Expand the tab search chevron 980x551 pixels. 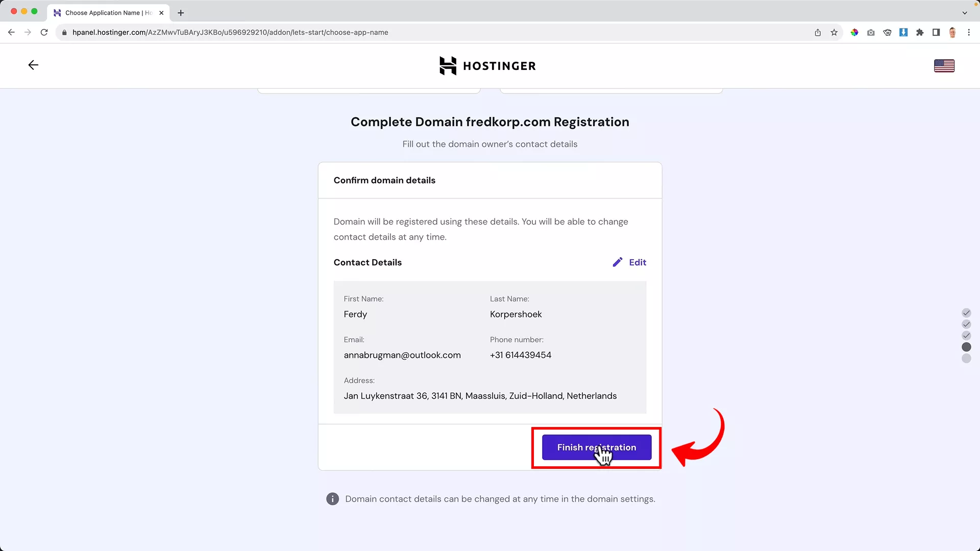(965, 13)
